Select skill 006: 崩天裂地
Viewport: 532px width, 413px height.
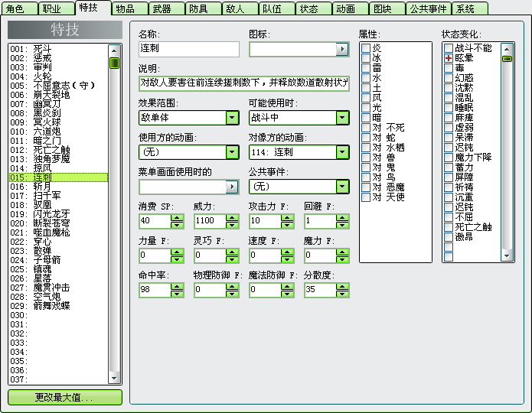tap(58, 95)
